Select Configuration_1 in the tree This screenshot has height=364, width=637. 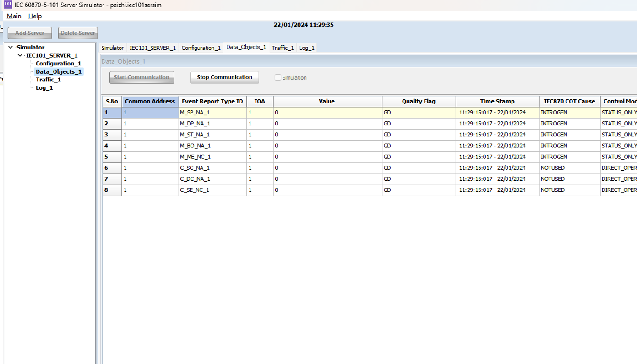point(58,64)
